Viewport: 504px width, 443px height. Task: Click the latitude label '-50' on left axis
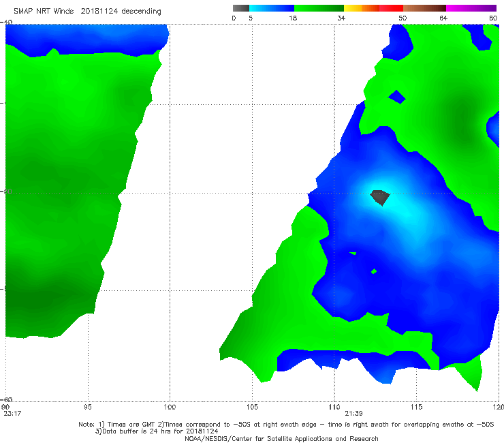point(6,192)
